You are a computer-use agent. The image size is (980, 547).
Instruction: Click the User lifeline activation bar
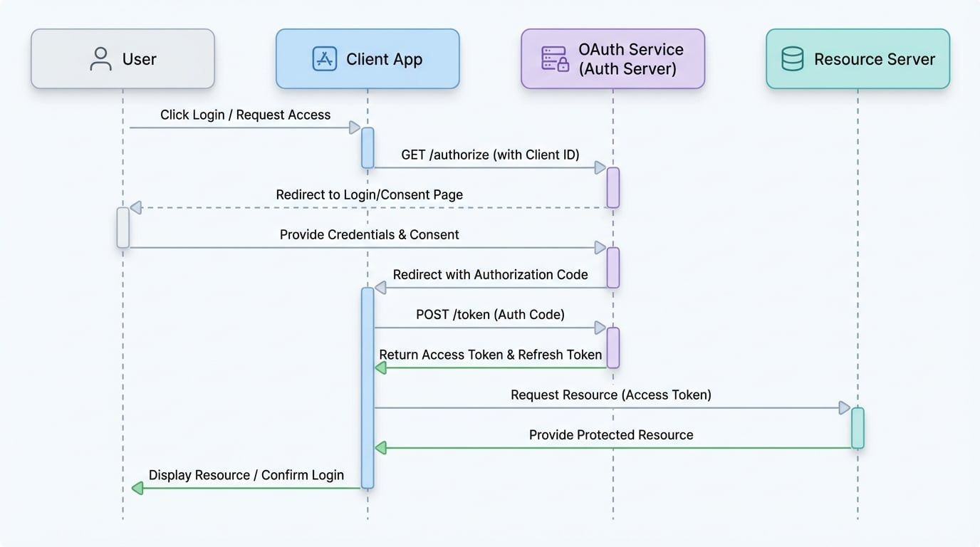tap(122, 227)
